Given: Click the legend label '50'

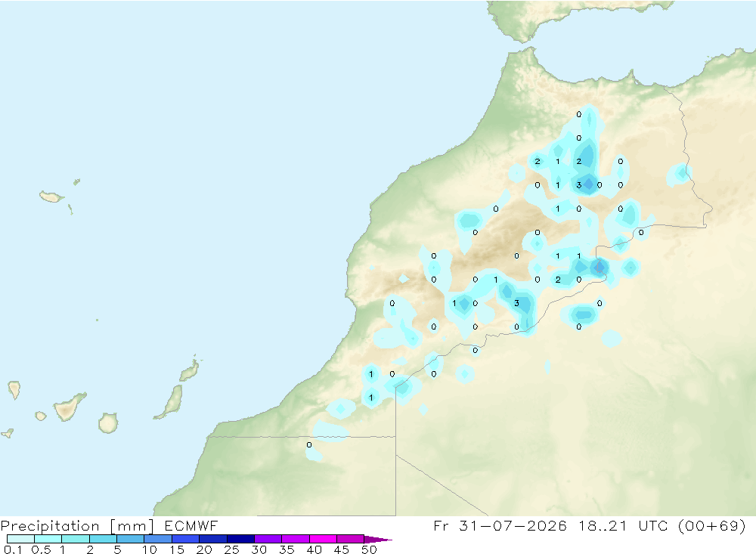Looking at the screenshot, I should (x=370, y=549).
